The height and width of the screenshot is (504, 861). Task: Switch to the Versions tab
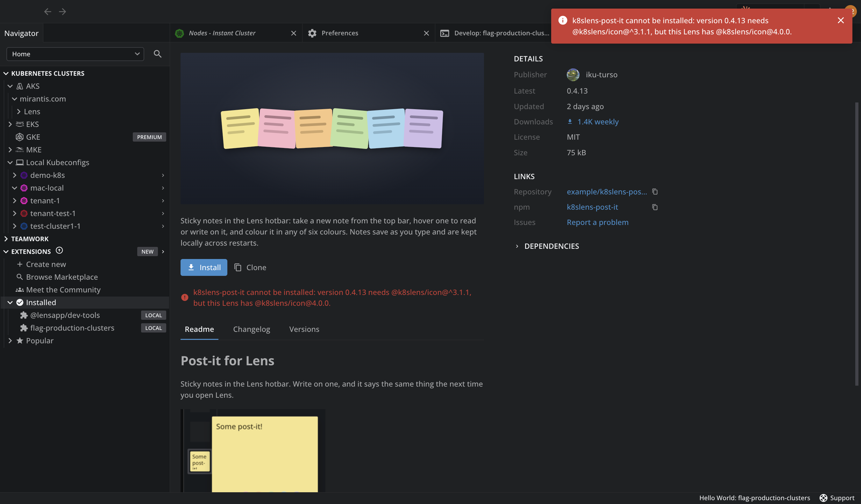tap(304, 329)
